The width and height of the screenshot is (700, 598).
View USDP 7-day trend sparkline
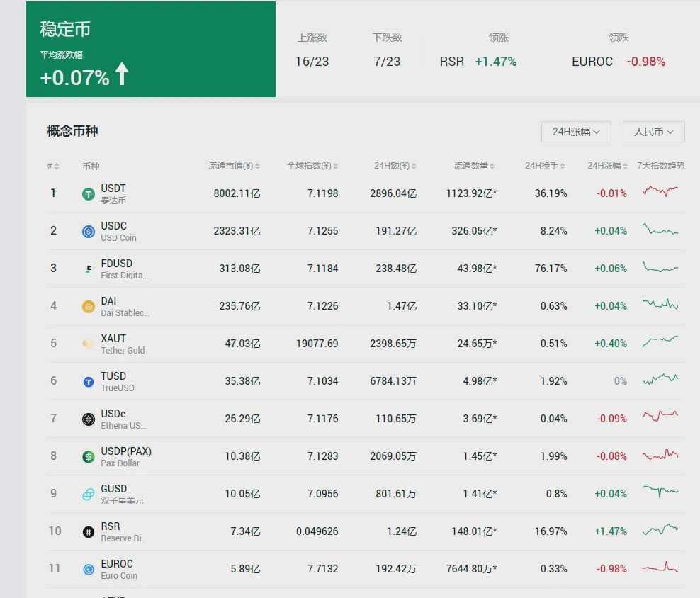tap(660, 454)
